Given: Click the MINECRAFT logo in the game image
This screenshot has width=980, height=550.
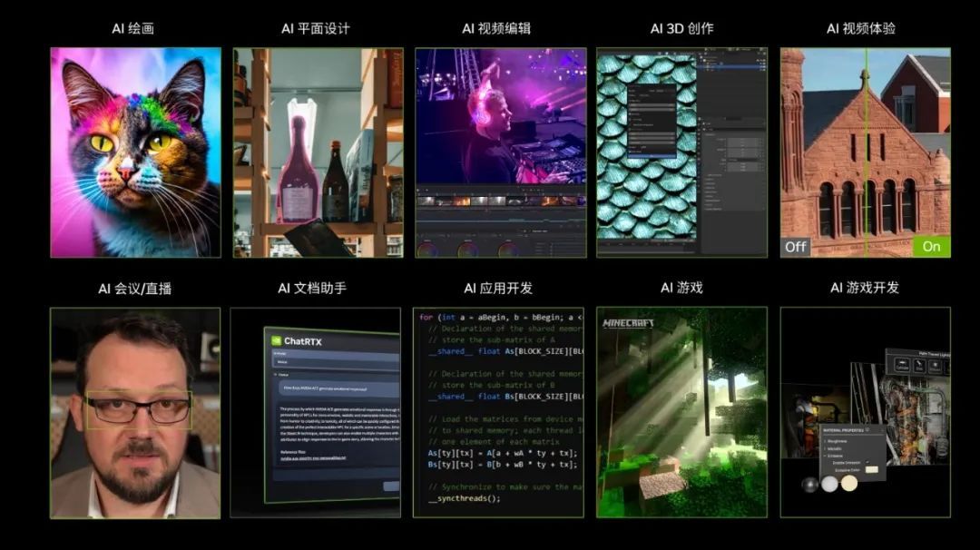Looking at the screenshot, I should click(x=628, y=323).
